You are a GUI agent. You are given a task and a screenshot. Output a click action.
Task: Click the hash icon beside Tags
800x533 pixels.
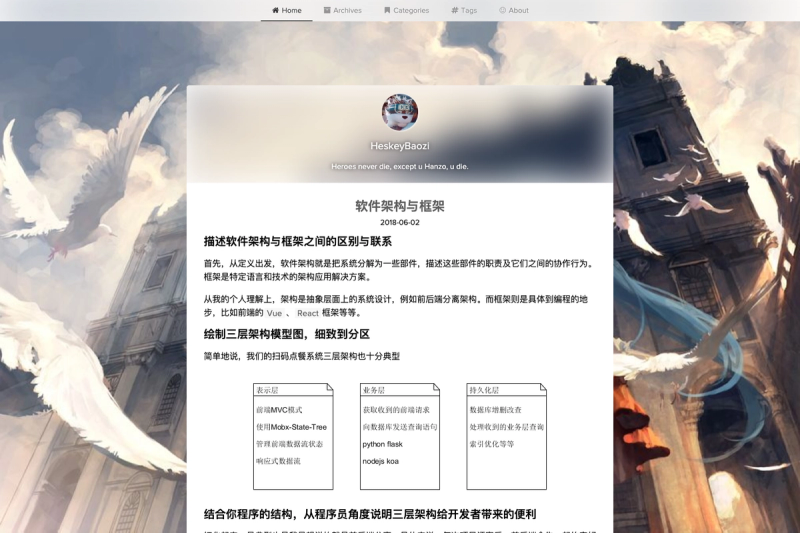pos(455,10)
